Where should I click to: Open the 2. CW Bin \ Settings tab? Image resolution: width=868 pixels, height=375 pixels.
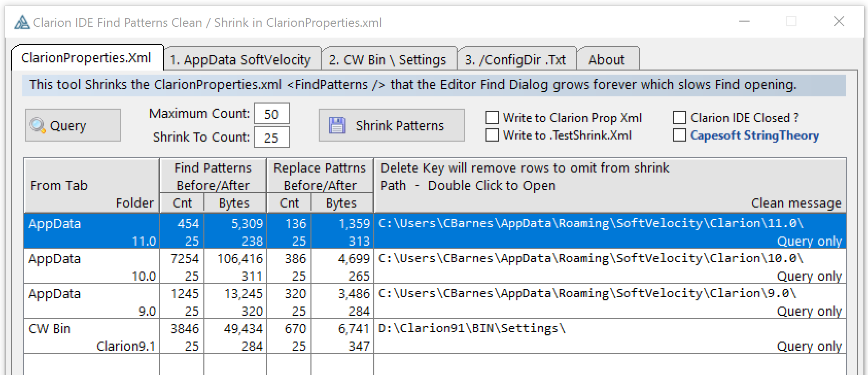click(388, 60)
